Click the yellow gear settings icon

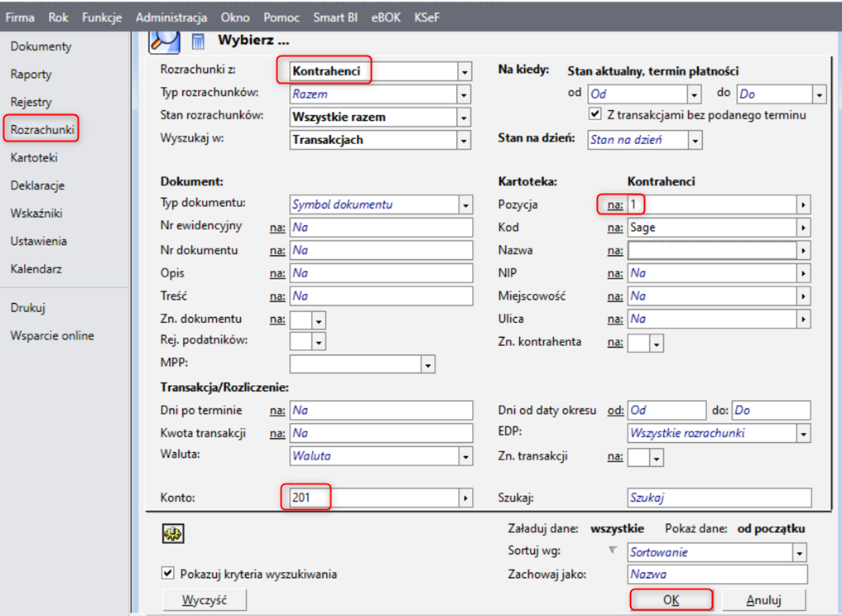[x=173, y=533]
